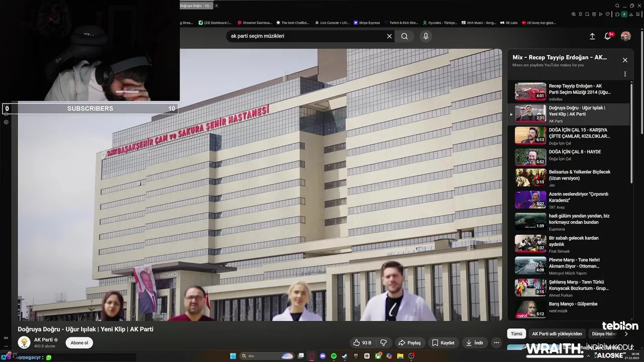Open Discord from taskbar

(x=323, y=356)
